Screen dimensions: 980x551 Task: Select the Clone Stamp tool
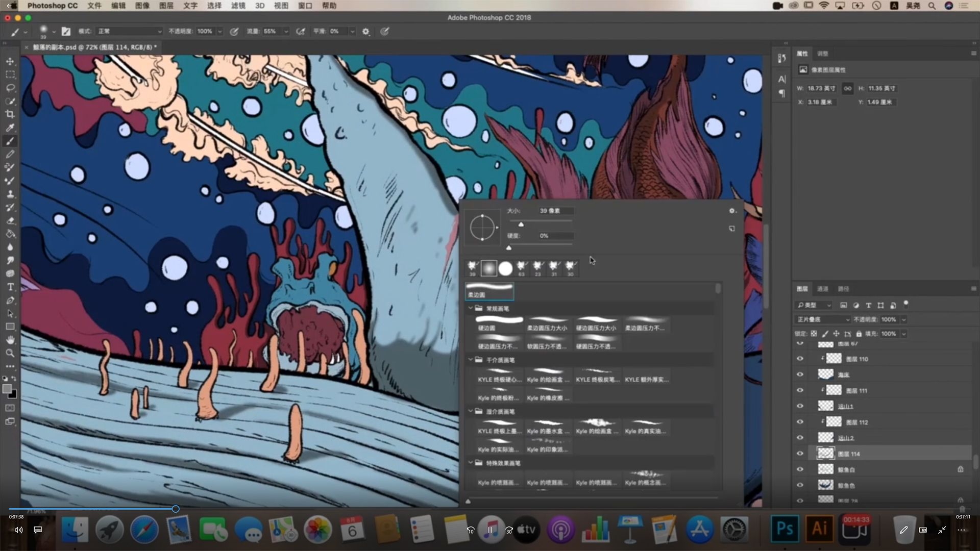[x=10, y=194]
